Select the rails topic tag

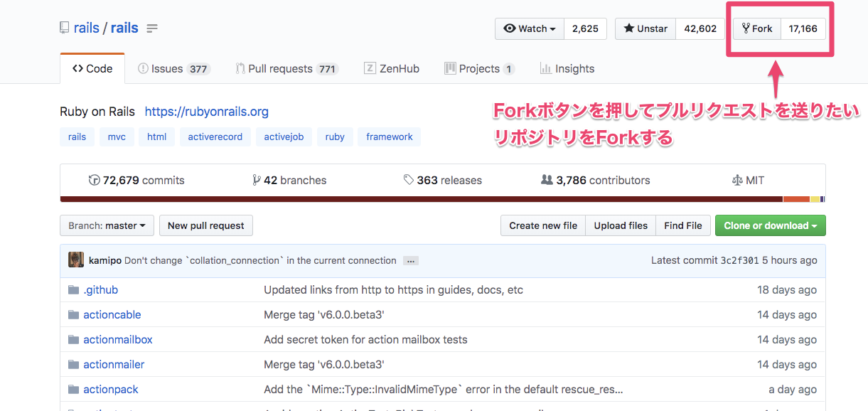point(77,137)
